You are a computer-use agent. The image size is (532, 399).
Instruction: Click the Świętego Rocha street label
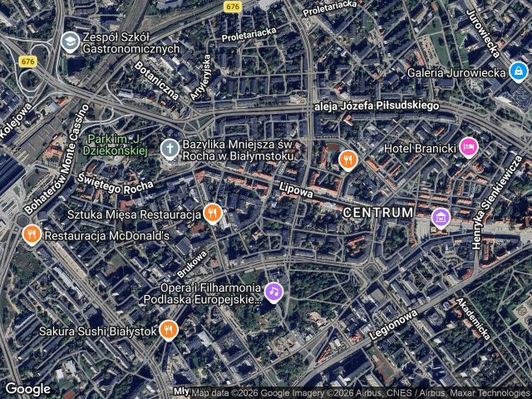[116, 184]
